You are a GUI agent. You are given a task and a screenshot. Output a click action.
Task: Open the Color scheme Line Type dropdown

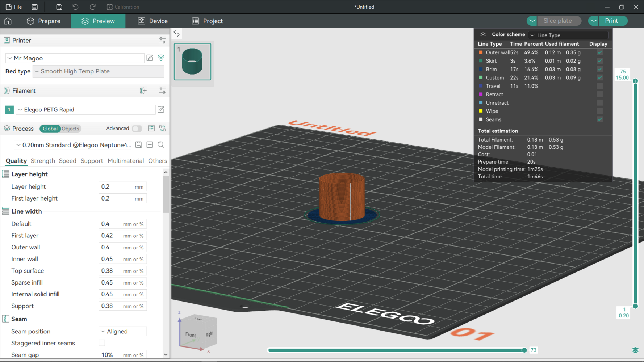point(568,35)
